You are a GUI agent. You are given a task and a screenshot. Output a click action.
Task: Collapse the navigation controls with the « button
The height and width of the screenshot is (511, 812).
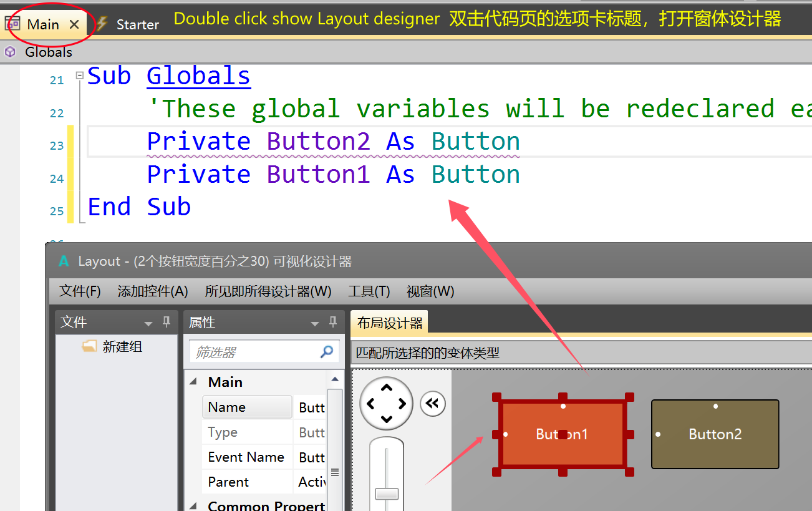point(433,403)
